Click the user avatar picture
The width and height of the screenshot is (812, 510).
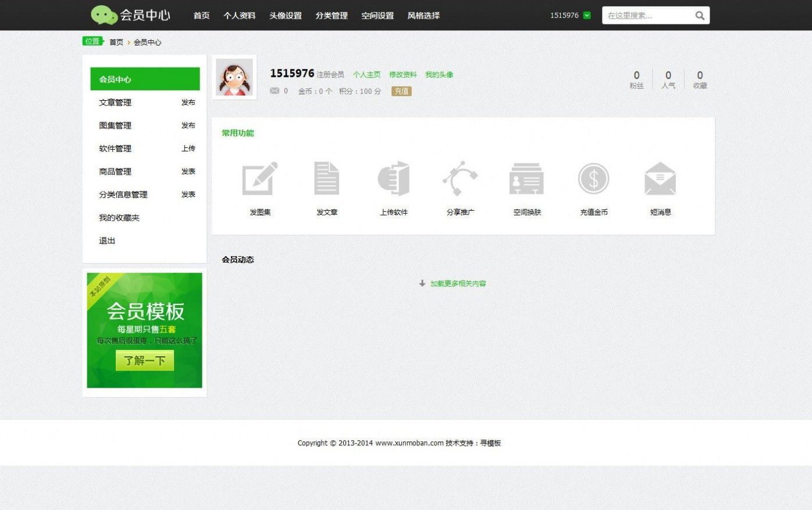234,77
